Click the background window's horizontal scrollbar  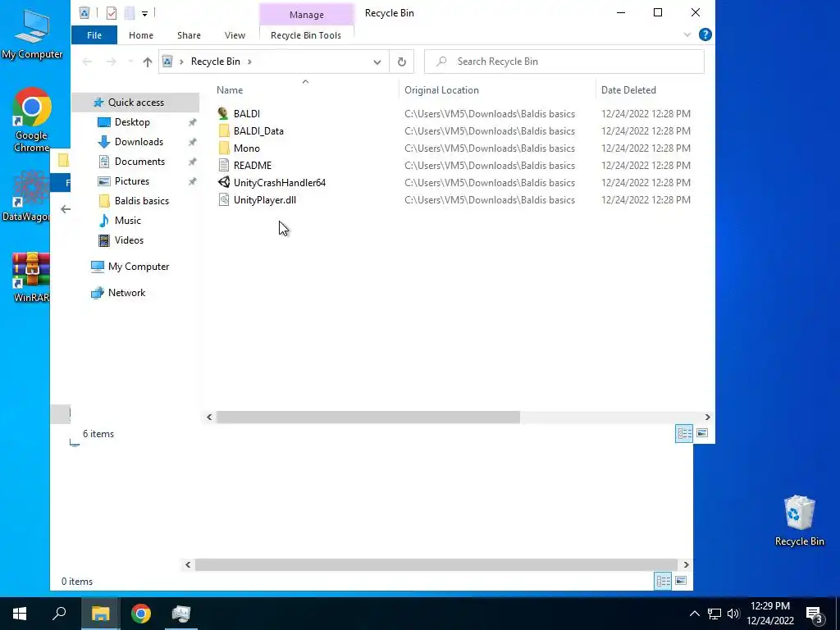click(x=436, y=564)
